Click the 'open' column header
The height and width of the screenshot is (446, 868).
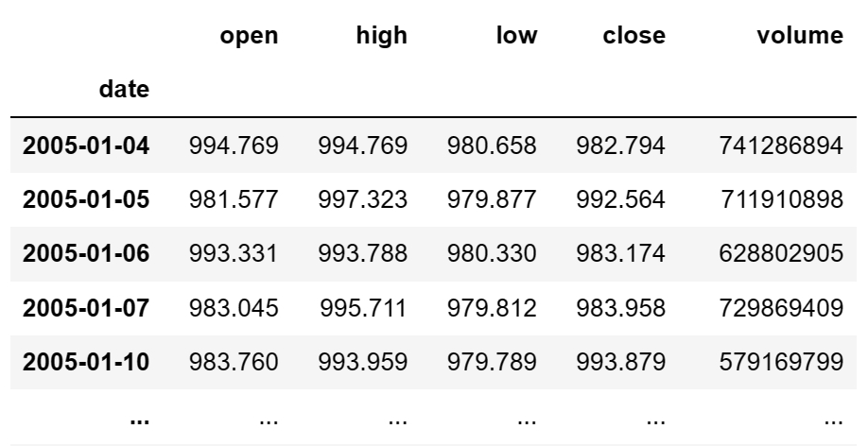249,36
